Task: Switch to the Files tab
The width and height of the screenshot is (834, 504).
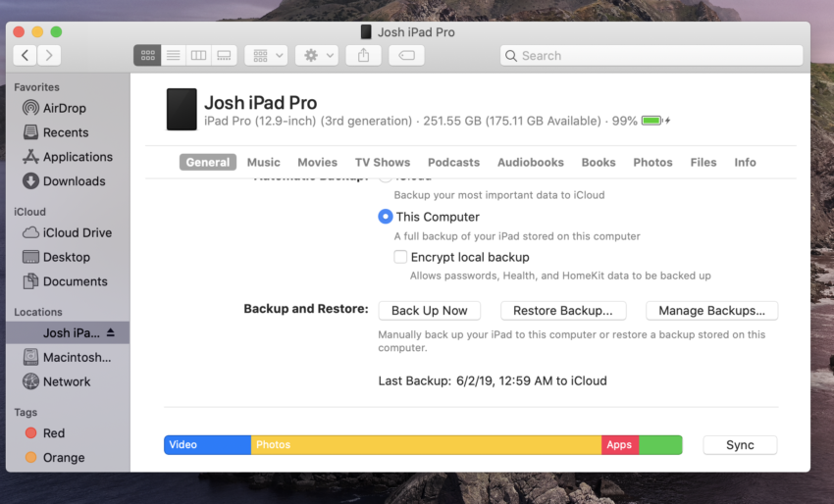Action: 704,162
